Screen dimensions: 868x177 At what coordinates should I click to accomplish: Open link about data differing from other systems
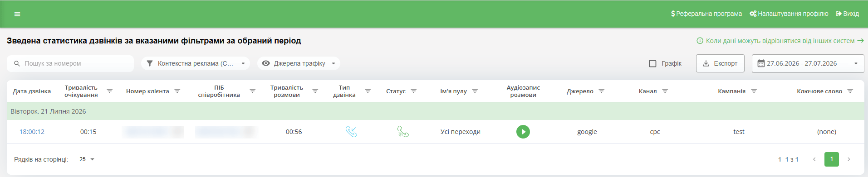pos(780,41)
